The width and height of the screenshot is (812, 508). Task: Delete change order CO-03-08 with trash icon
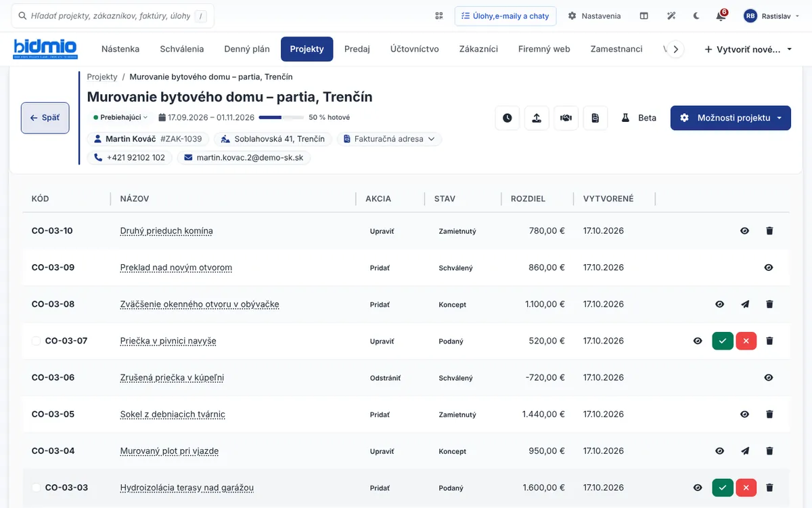pos(769,304)
